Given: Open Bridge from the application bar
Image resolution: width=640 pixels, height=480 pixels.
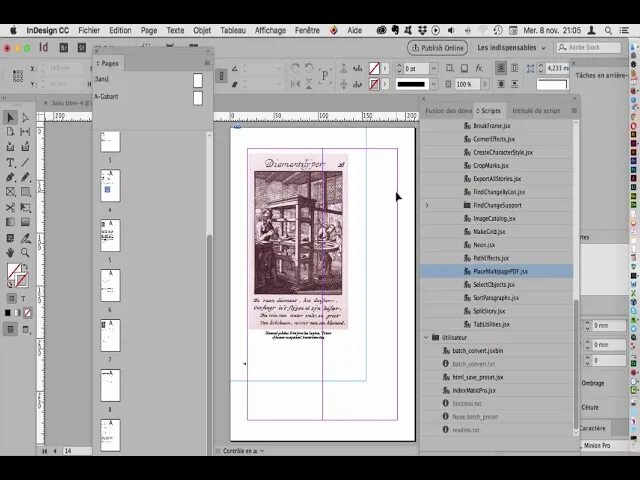Looking at the screenshot, I should click(x=64, y=48).
